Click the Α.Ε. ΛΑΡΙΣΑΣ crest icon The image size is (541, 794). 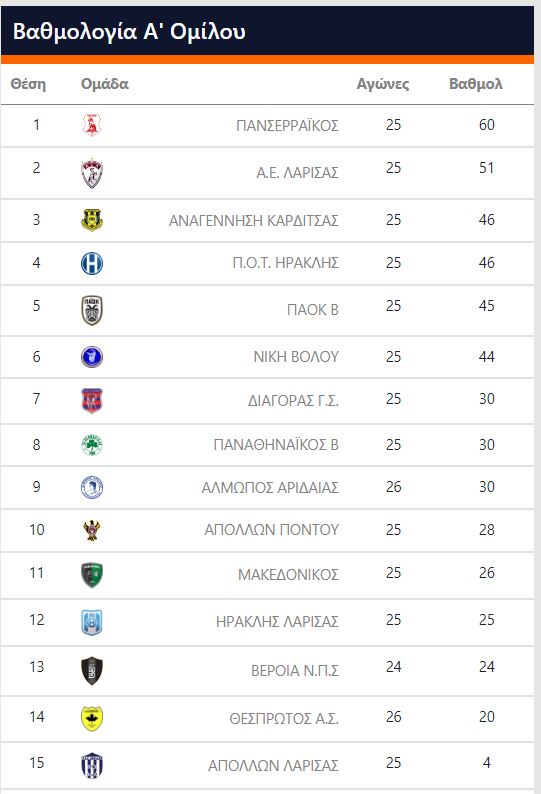(92, 173)
